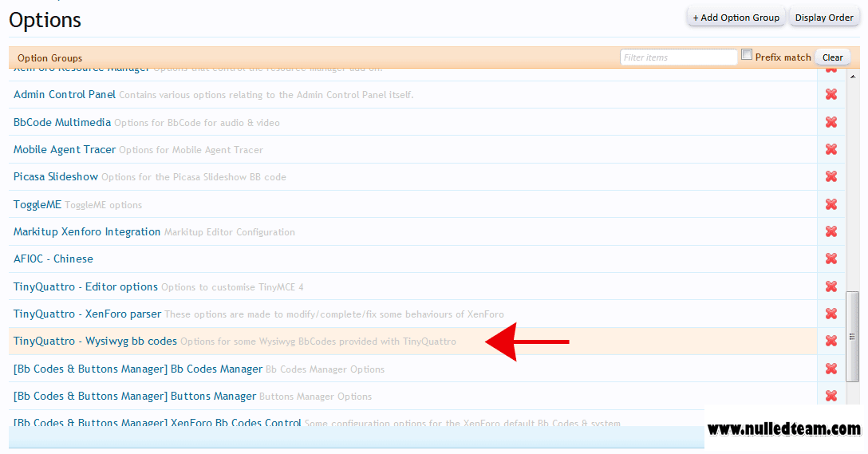868x454 pixels.
Task: Open AFIOC - Chinese option group
Action: (x=53, y=259)
